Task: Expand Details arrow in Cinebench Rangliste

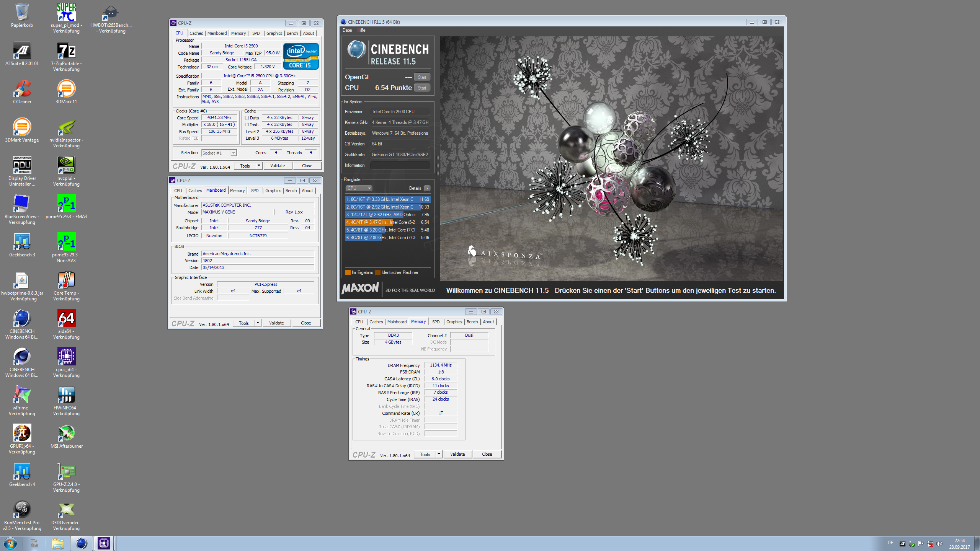Action: coord(427,188)
